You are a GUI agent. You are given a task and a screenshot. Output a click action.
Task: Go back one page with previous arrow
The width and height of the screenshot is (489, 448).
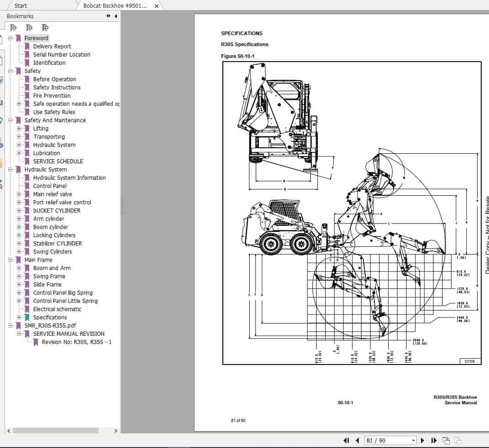coord(358,440)
